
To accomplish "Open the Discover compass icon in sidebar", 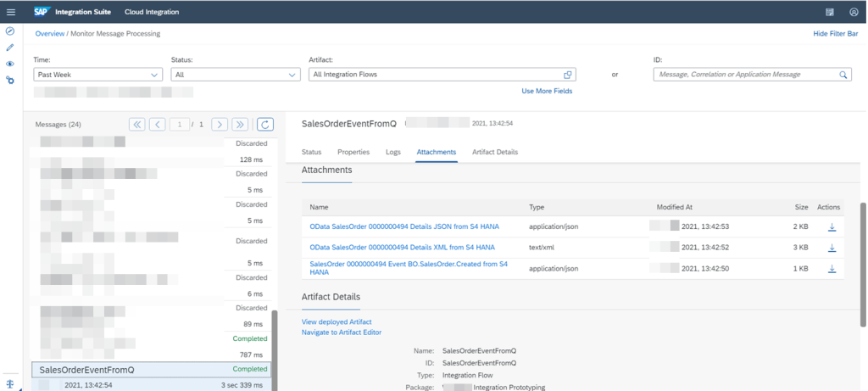I will pyautogui.click(x=9, y=31).
